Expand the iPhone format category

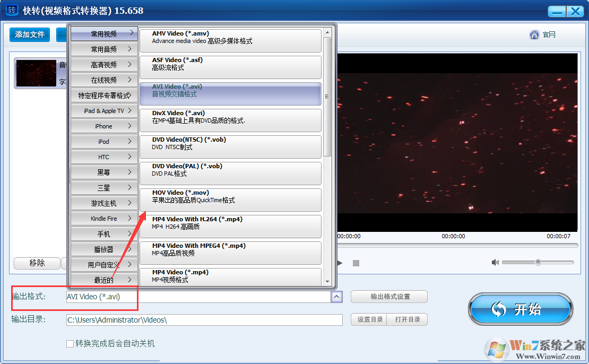coord(103,126)
